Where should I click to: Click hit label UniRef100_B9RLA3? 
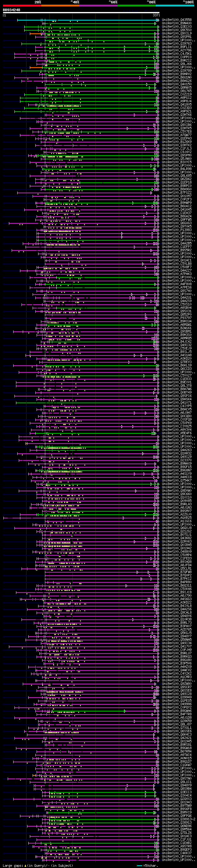coord(177,504)
